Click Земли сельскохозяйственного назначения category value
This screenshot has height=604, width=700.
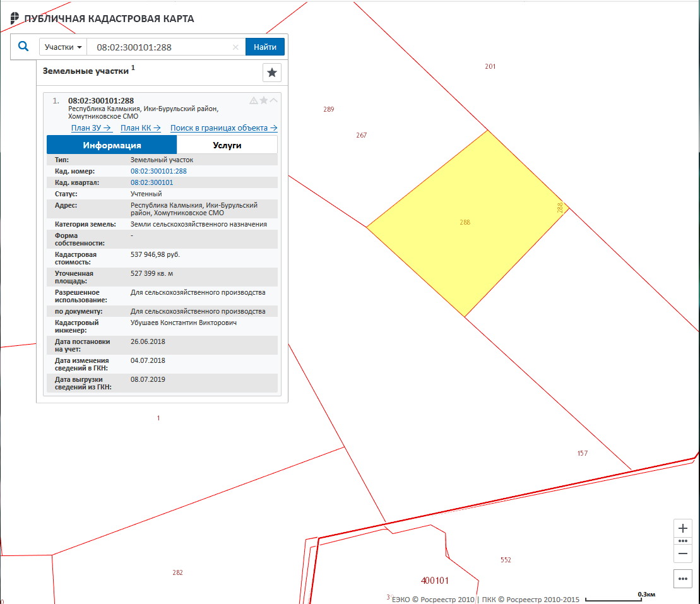point(199,225)
